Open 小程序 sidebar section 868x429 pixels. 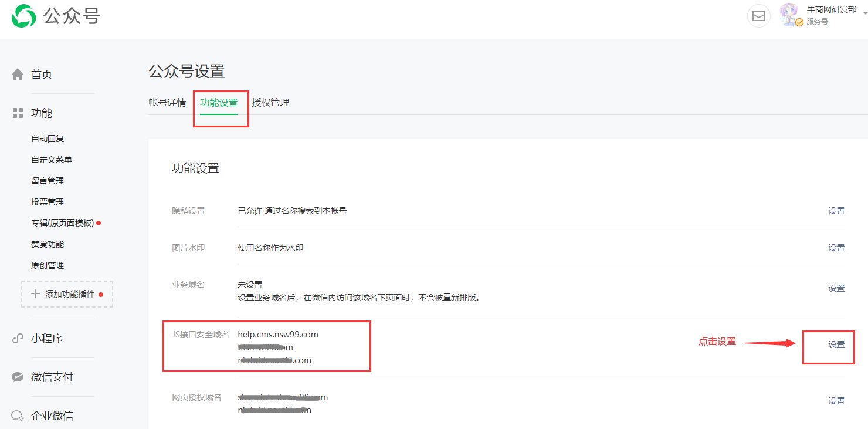click(47, 339)
